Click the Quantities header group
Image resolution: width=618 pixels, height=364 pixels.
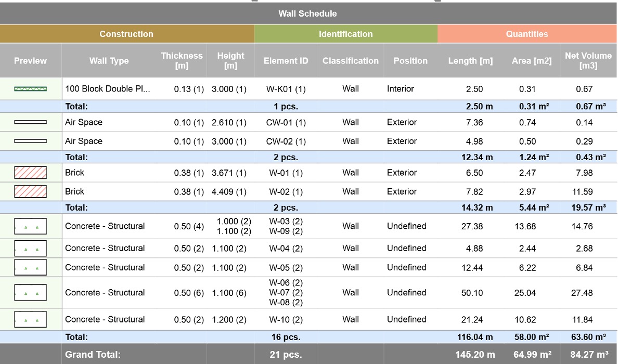527,34
